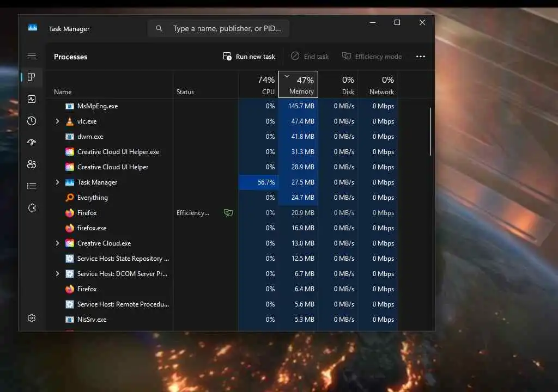Open Task Manager settings gear
Image resolution: width=558 pixels, height=392 pixels.
[32, 318]
